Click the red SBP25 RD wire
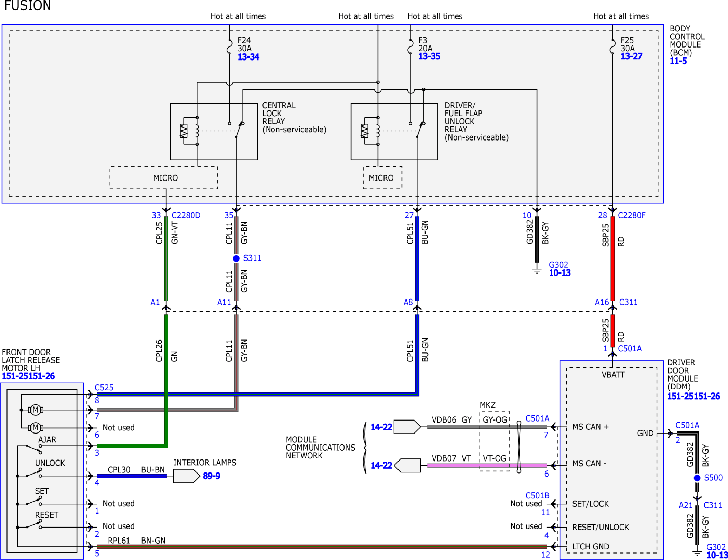Viewport: 728px width, 560px height. (612, 258)
